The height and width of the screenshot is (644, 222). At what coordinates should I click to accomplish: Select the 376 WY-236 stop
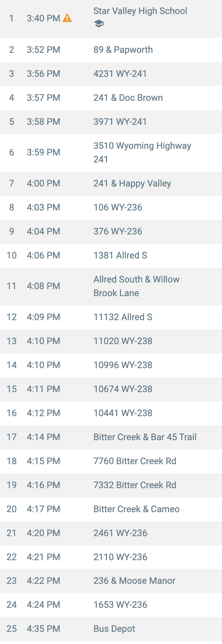coord(111,232)
